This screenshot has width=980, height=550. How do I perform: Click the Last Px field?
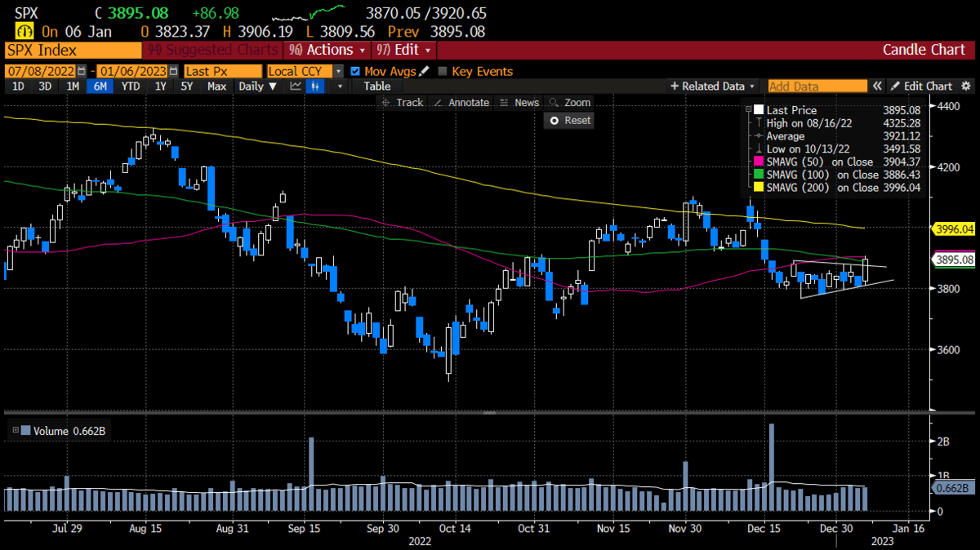click(223, 71)
